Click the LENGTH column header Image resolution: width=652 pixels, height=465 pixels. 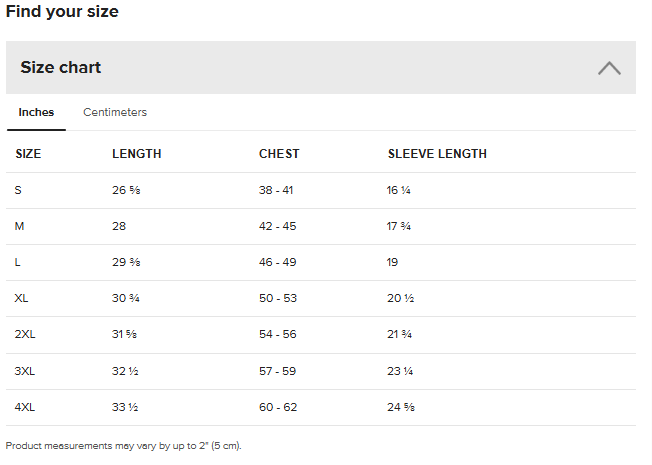[x=136, y=154]
